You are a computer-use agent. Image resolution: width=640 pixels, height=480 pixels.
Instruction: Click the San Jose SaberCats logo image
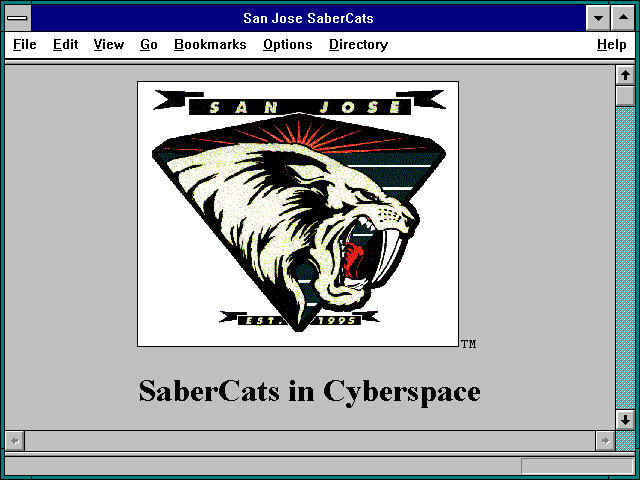298,214
